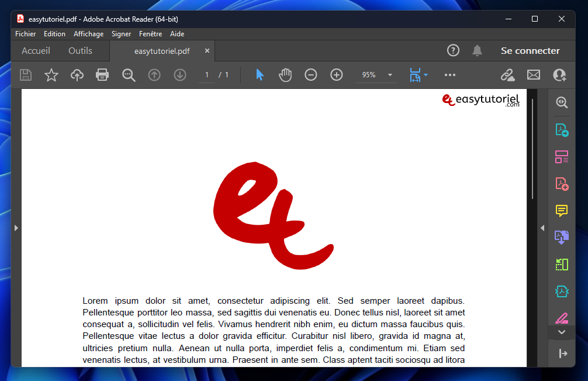Image resolution: width=588 pixels, height=381 pixels.
Task: Expand the left navigation pane arrow
Action: pyautogui.click(x=16, y=228)
